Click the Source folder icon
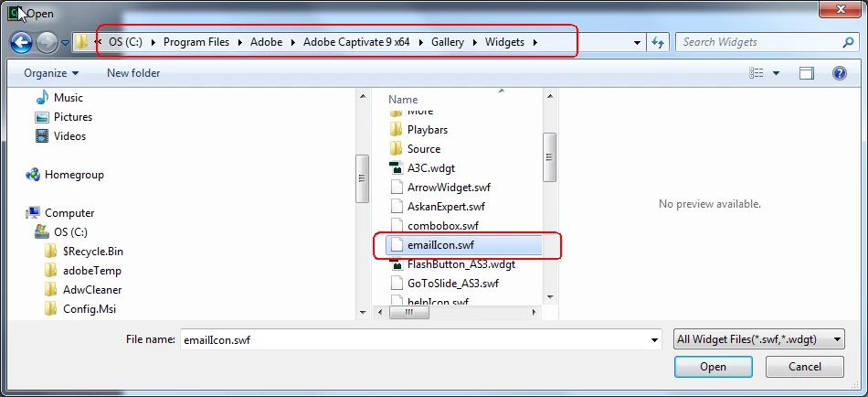The image size is (868, 397). (x=396, y=149)
